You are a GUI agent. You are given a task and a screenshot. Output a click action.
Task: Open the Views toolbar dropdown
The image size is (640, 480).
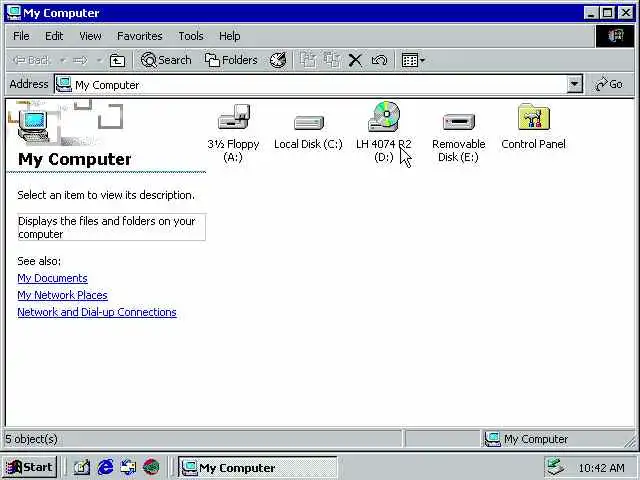click(x=413, y=60)
